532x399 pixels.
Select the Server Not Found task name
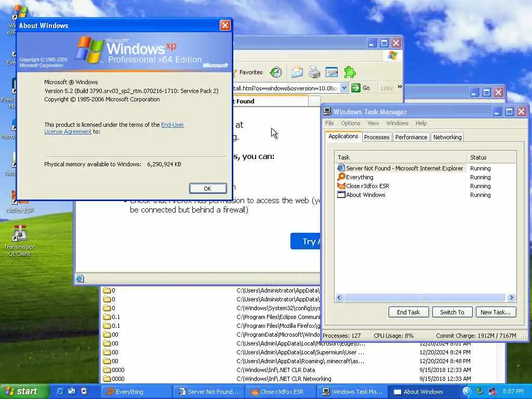pyautogui.click(x=404, y=168)
